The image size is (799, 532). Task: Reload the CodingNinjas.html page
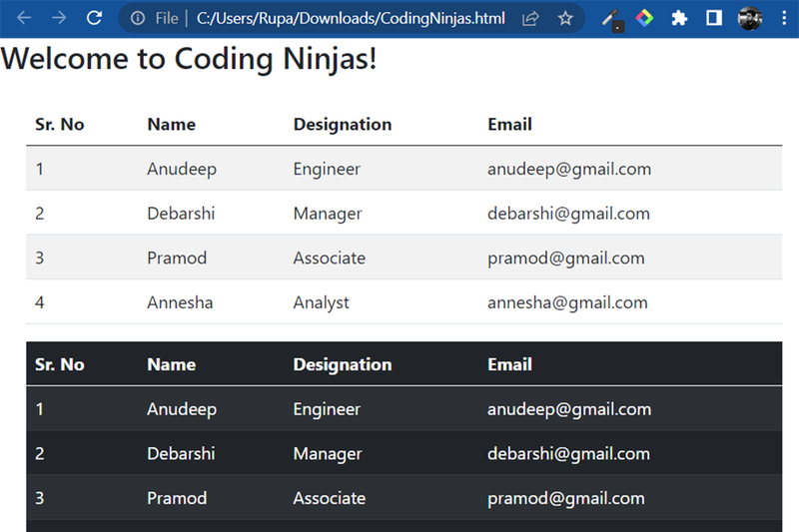point(94,18)
